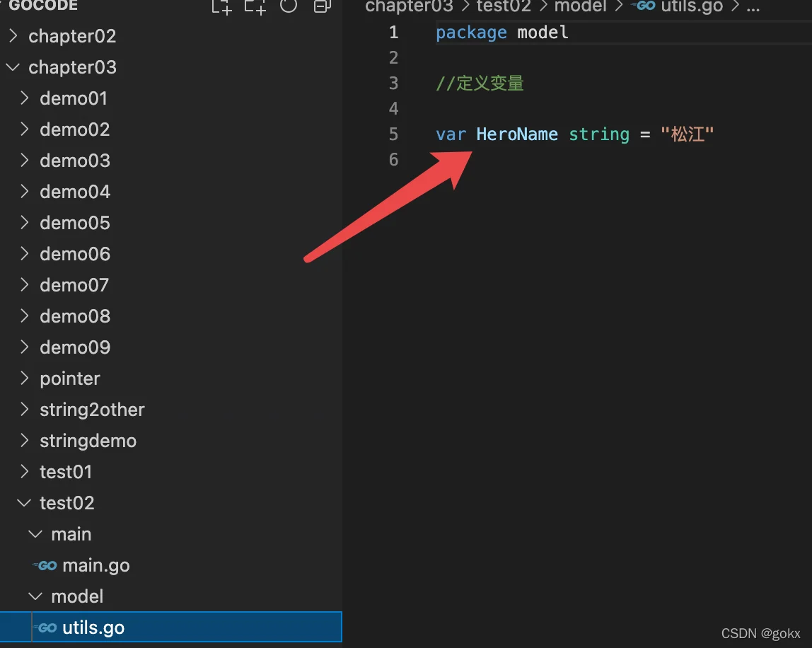Collapse the chapter03 folder
The height and width of the screenshot is (648, 812).
click(13, 67)
